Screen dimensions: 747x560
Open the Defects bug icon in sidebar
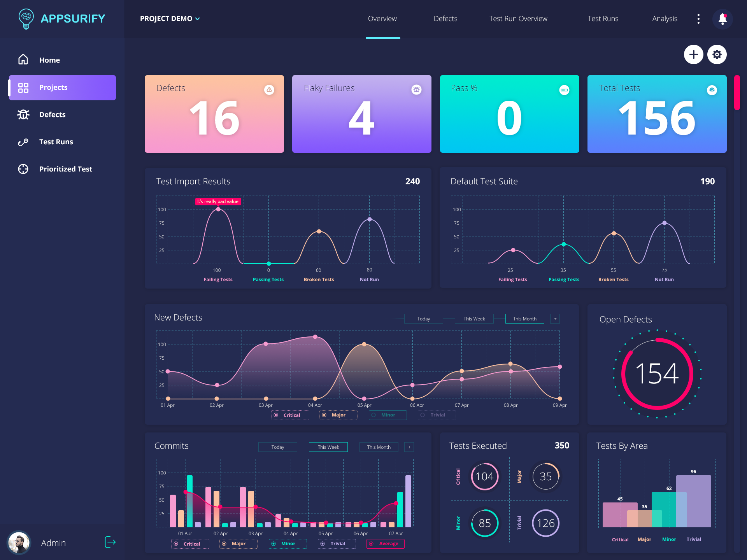[23, 114]
